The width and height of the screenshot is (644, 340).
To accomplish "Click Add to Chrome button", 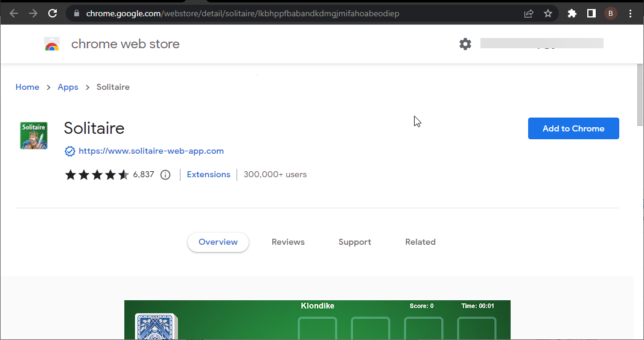I will pyautogui.click(x=573, y=128).
